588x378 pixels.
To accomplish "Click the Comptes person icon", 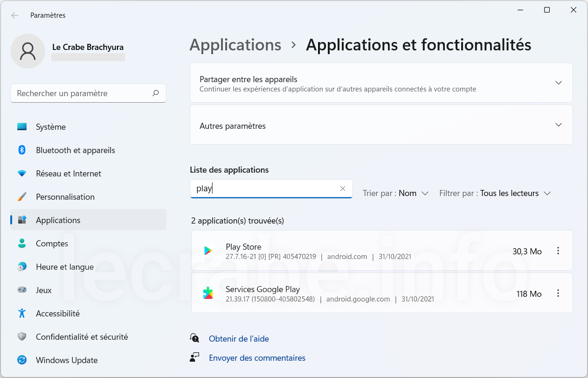I will click(22, 244).
